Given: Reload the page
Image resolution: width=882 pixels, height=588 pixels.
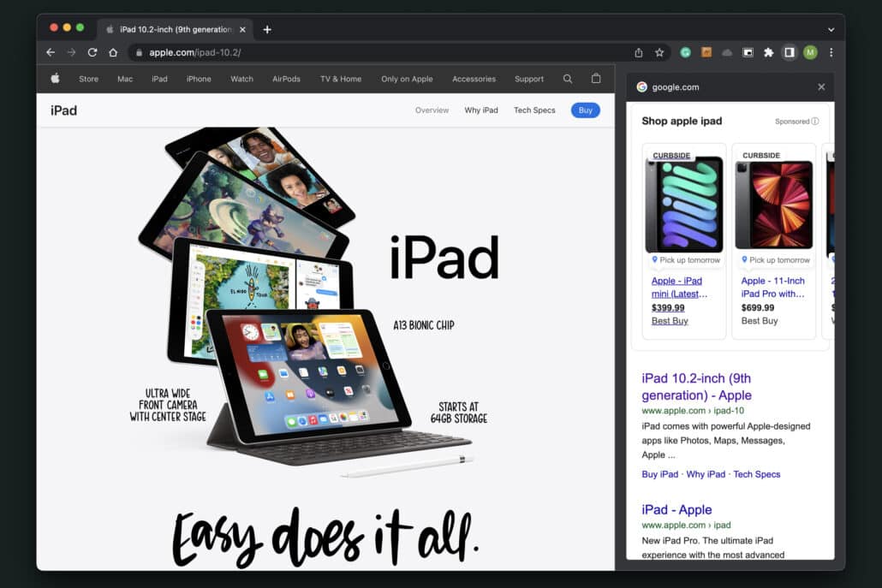Looking at the screenshot, I should coord(92,52).
